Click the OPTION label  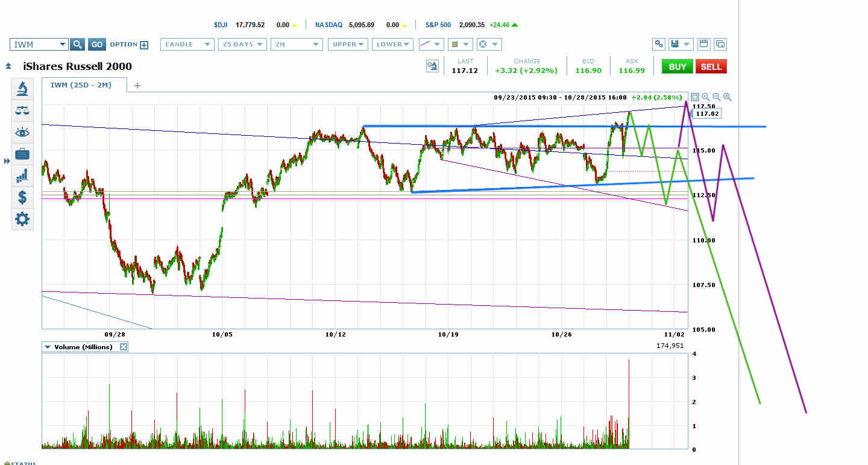pos(124,45)
